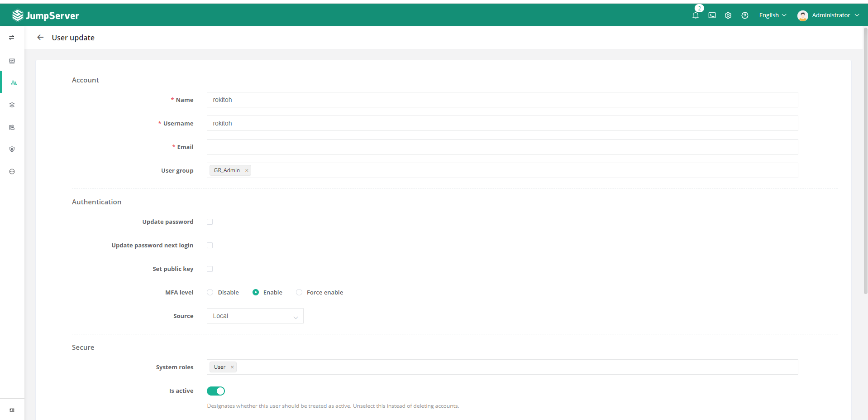The height and width of the screenshot is (420, 868).
Task: Collapse the sidebar using bottom menu icon
Action: point(12,410)
